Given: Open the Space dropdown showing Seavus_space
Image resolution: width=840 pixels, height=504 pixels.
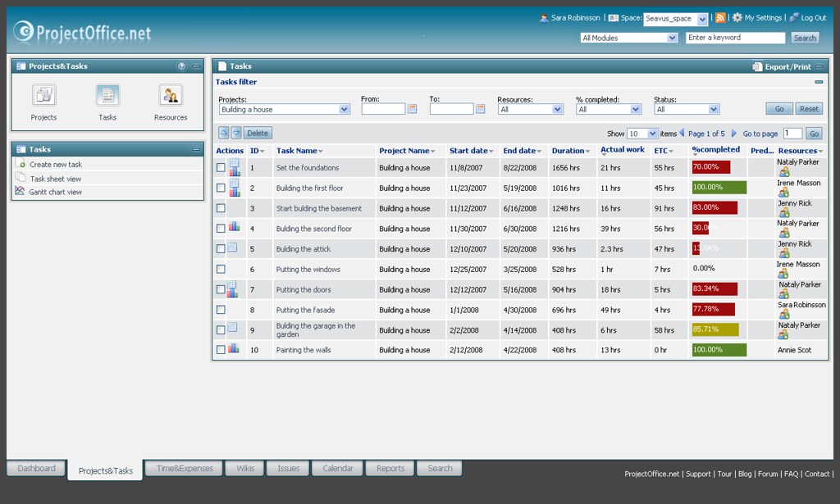Looking at the screenshot, I should 674,18.
